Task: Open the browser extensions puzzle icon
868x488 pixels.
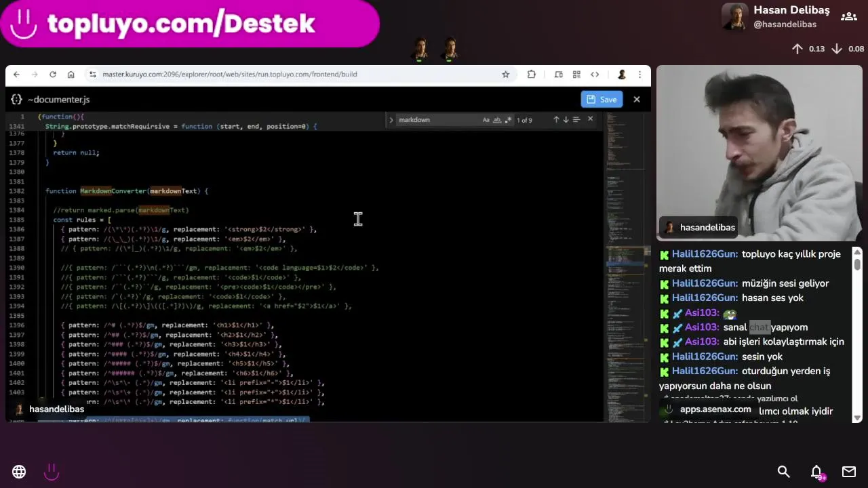Action: (x=532, y=75)
